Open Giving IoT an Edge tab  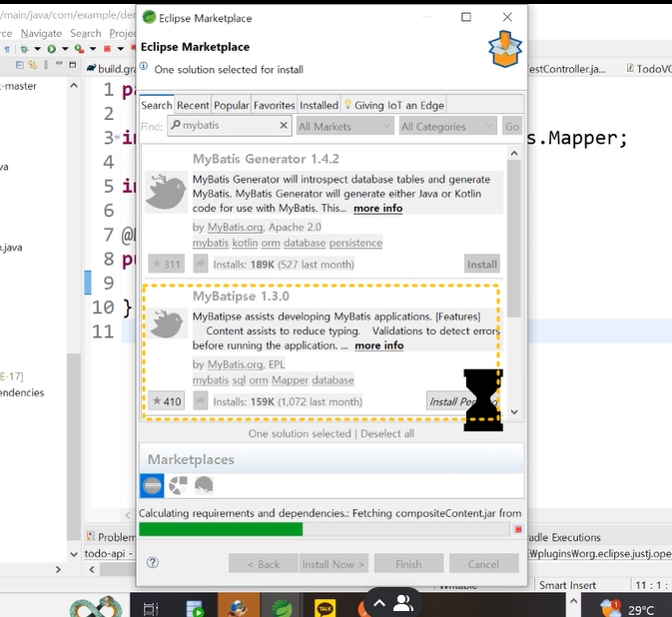point(394,106)
